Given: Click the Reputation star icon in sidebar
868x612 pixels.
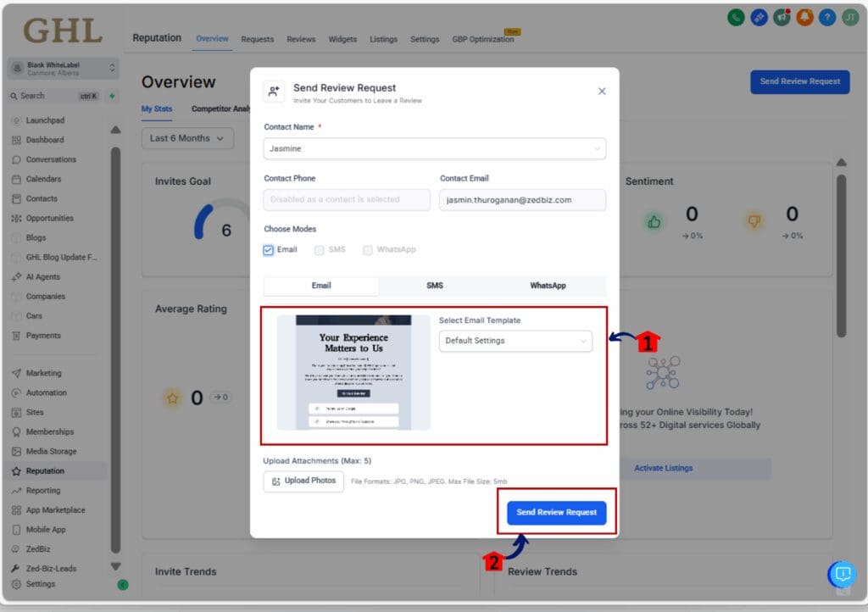Looking at the screenshot, I should 17,471.
